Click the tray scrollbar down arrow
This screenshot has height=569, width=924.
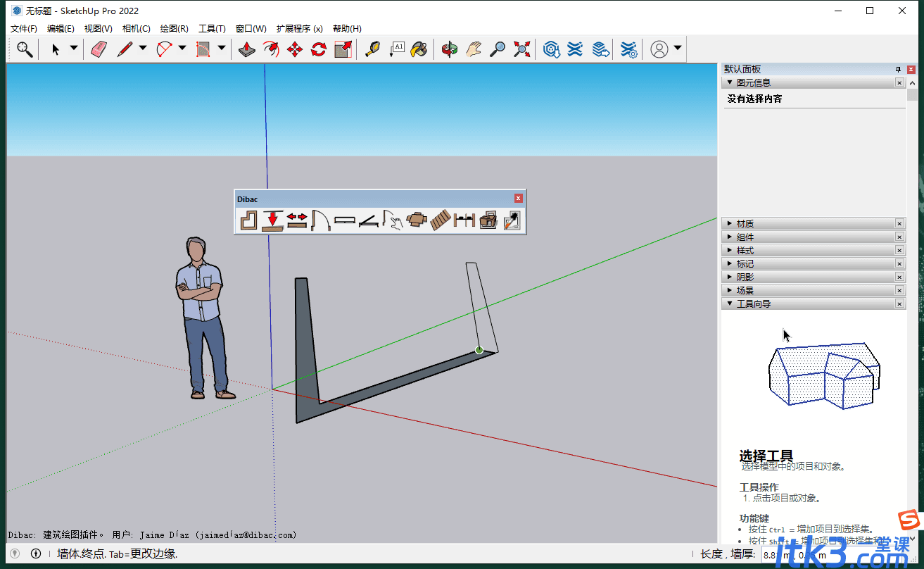coord(913,537)
